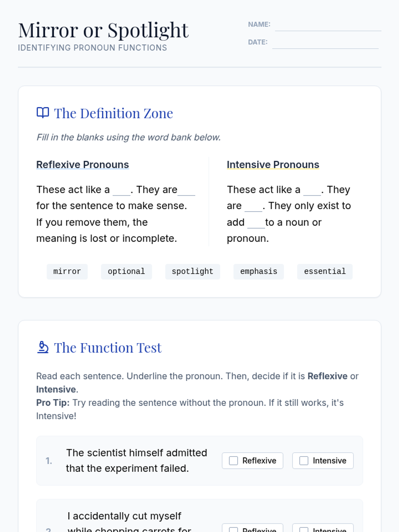
Task: Click the first blank under Intensive Pronouns
Action: click(312, 191)
